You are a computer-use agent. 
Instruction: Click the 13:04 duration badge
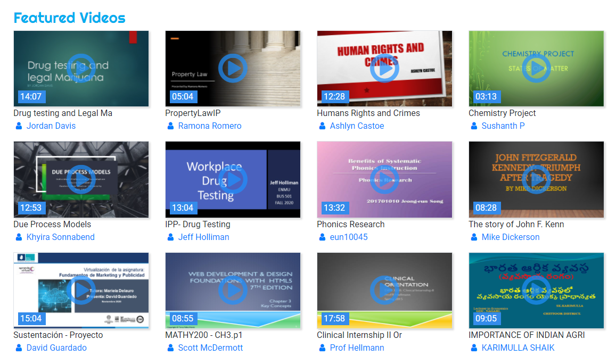[x=183, y=208]
